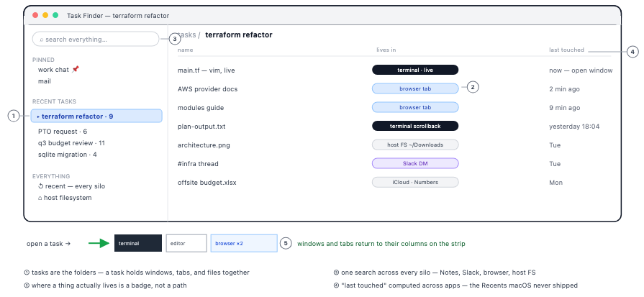Open the pinned mail item

[45, 81]
